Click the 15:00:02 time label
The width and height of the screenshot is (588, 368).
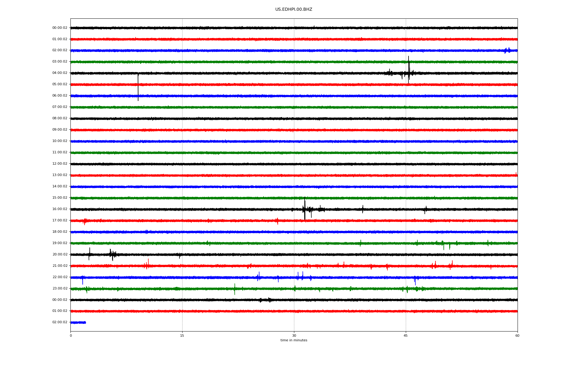[60, 198]
